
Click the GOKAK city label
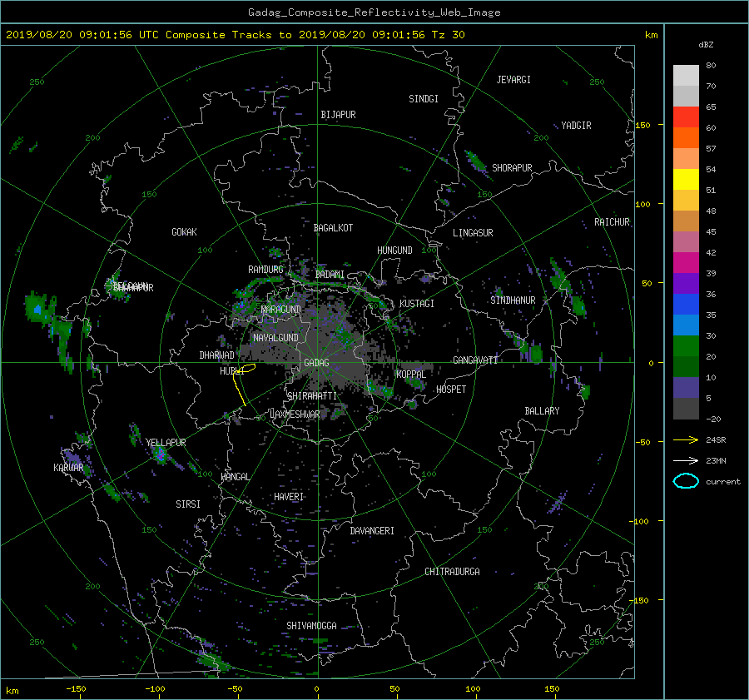point(184,232)
